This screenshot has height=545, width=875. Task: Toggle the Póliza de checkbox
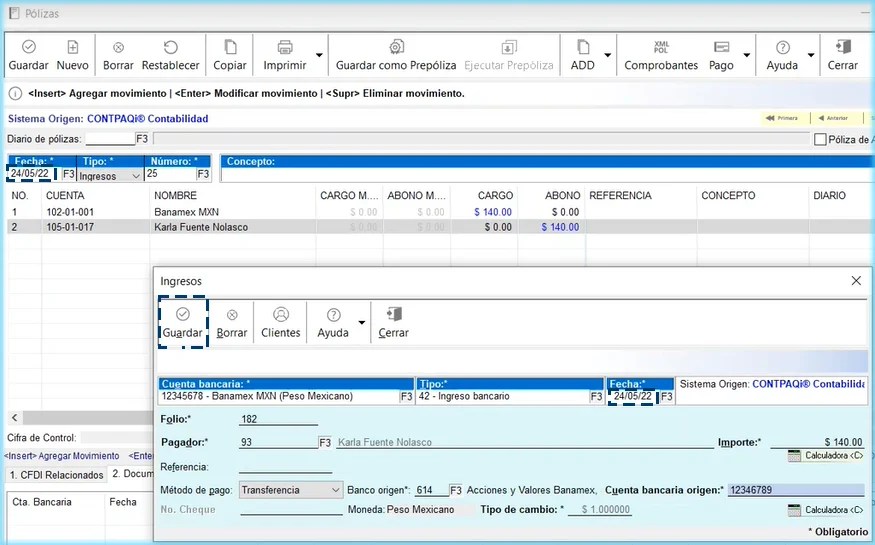(820, 139)
